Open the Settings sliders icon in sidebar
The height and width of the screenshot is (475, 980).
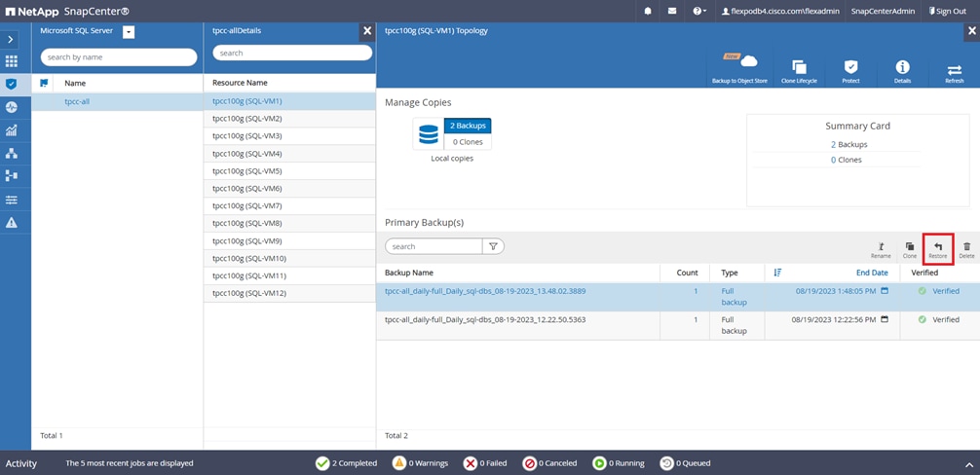12,200
